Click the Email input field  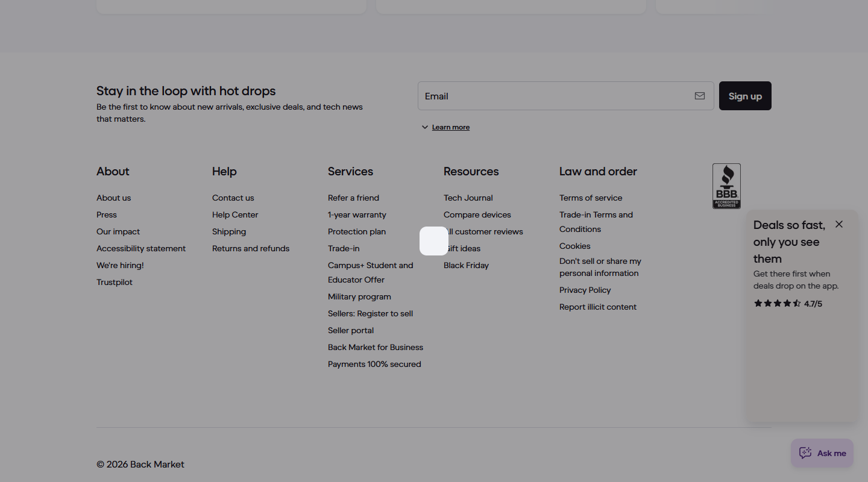click(x=565, y=96)
